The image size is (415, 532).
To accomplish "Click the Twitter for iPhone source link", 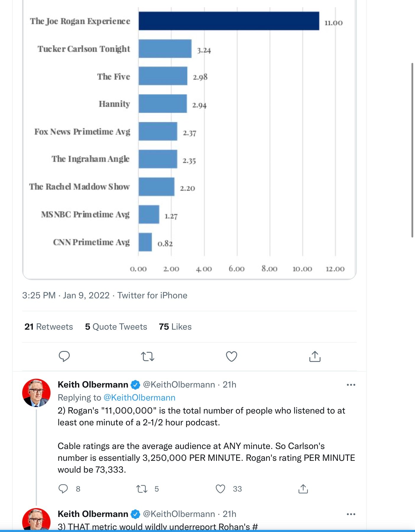I will click(x=152, y=295).
